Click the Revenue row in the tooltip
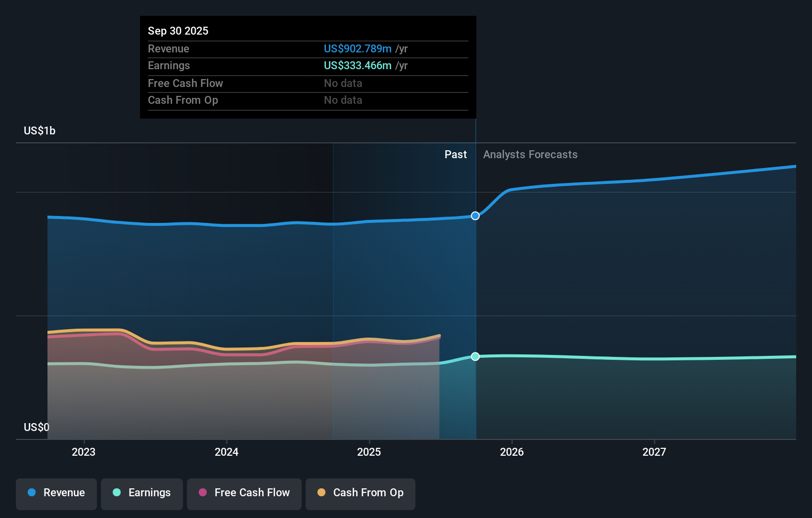Screen dimensions: 812x518 click(308, 49)
